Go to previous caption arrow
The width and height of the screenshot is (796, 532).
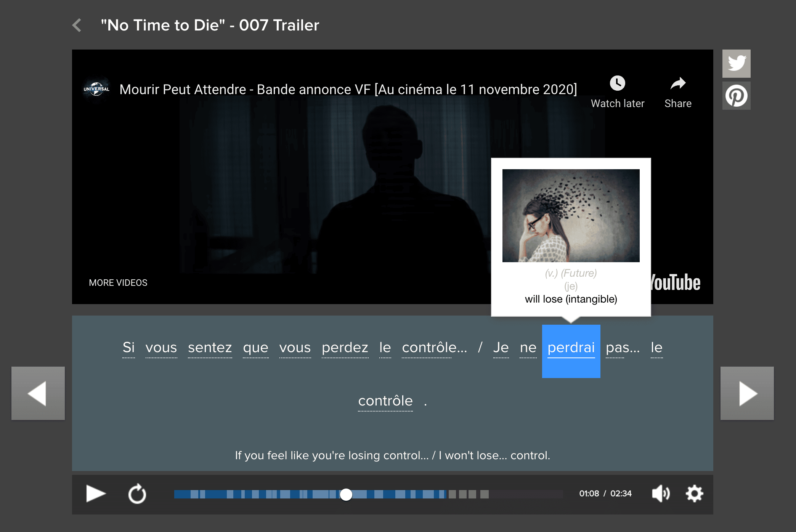pyautogui.click(x=38, y=393)
